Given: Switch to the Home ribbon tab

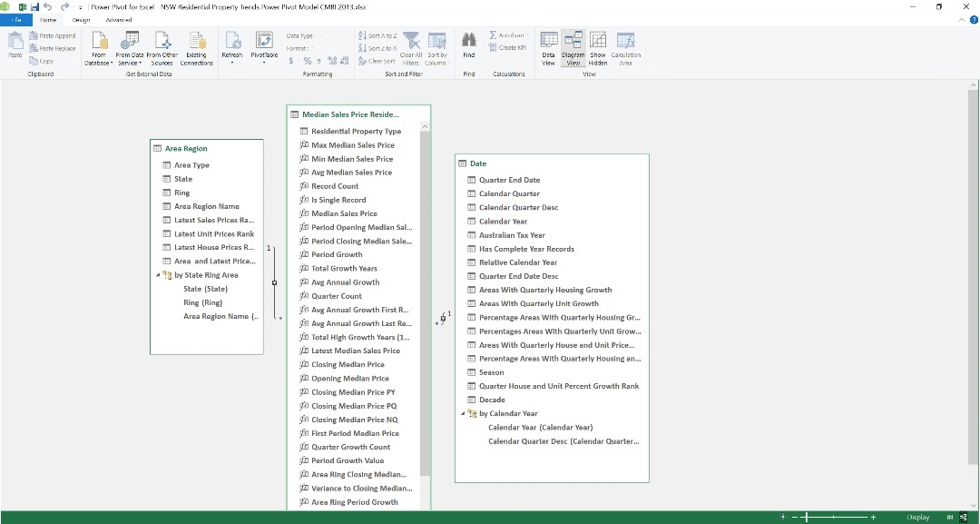Looking at the screenshot, I should point(48,20).
